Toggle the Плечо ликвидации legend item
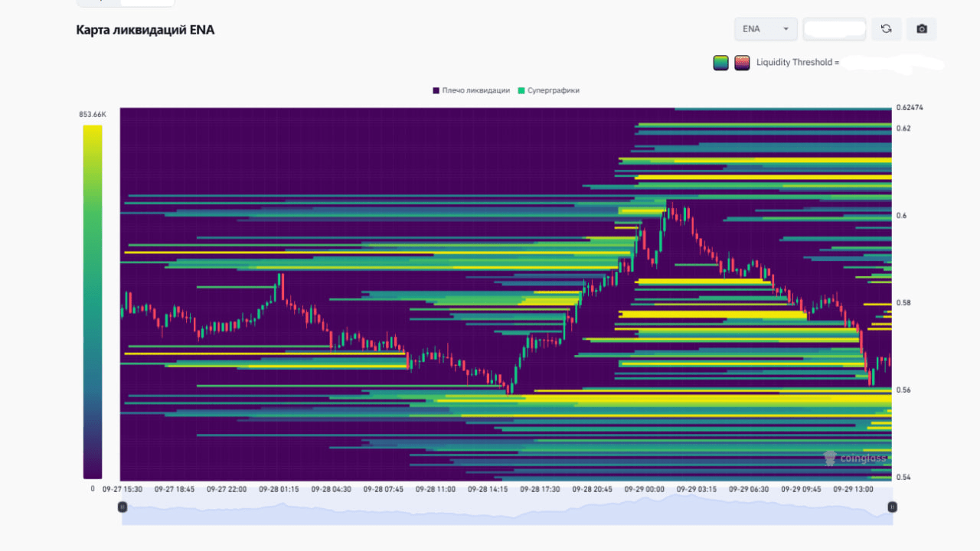This screenshot has height=551, width=980. 469,90
